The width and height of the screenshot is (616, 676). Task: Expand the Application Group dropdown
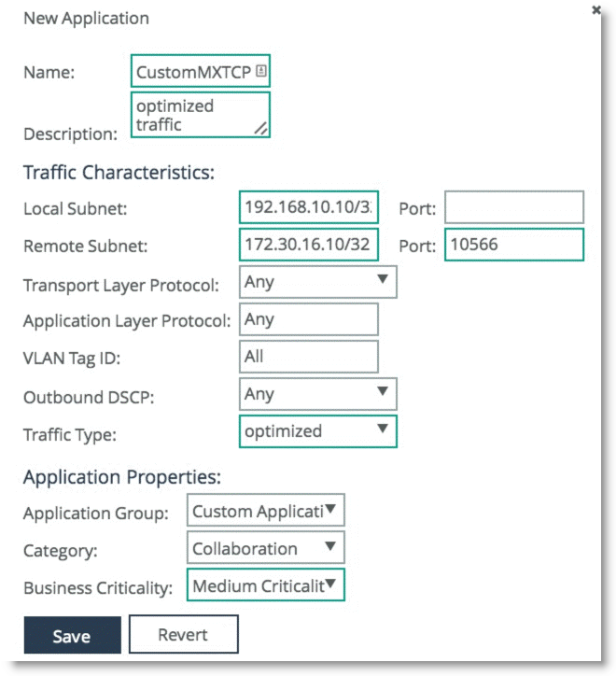tap(266, 511)
